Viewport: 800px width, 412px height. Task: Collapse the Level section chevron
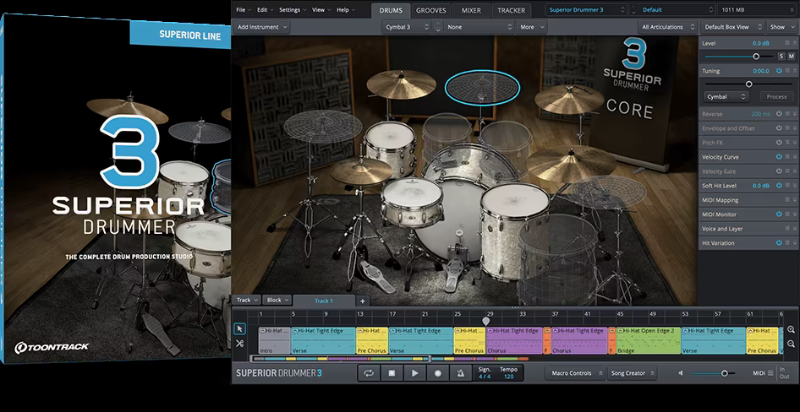[795, 43]
